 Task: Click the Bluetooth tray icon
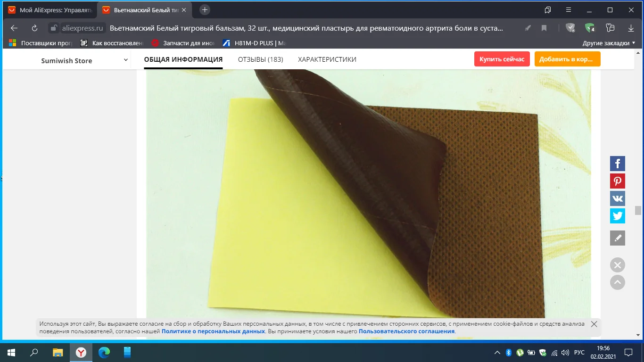pos(509,353)
